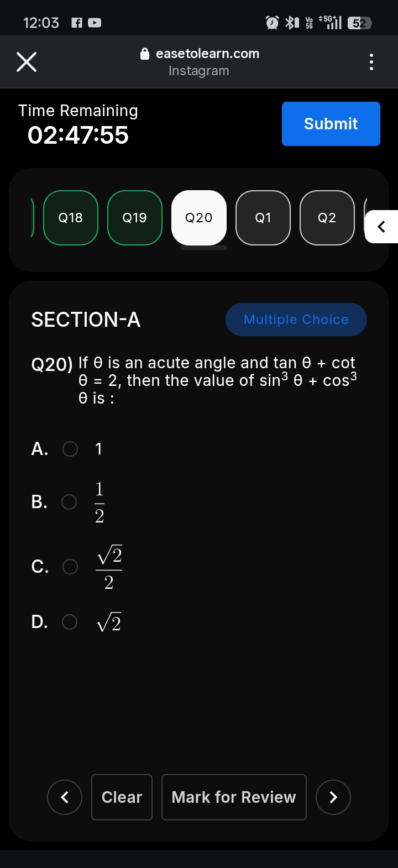This screenshot has height=868, width=398.
Task: Choose option C radio button
Action: 70,567
